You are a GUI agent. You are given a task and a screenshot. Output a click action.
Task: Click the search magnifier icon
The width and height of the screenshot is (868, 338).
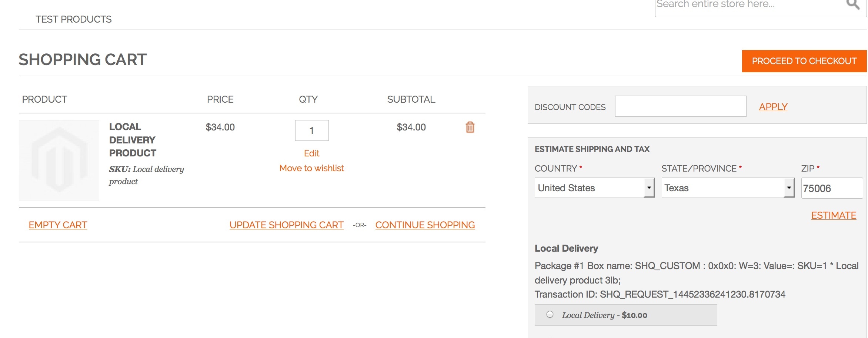852,4
